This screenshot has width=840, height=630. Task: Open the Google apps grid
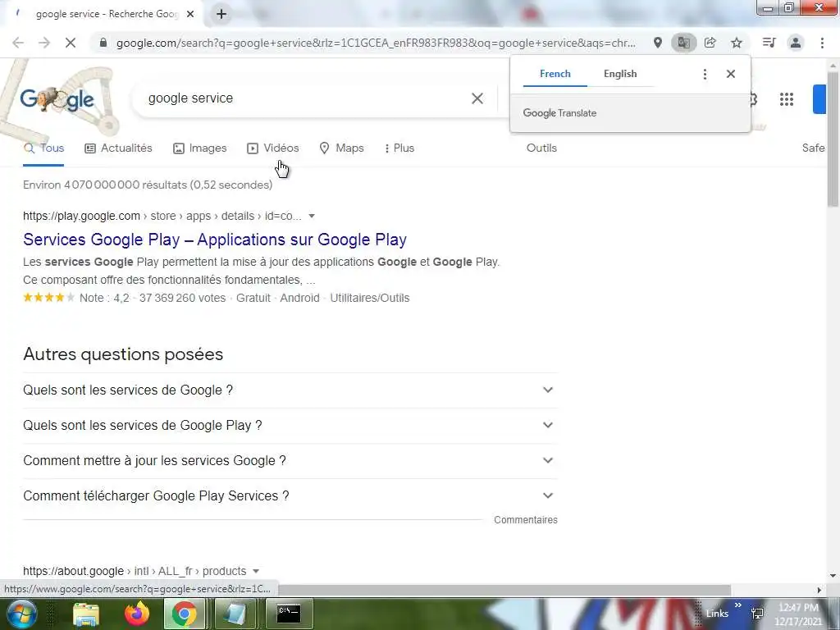787,99
